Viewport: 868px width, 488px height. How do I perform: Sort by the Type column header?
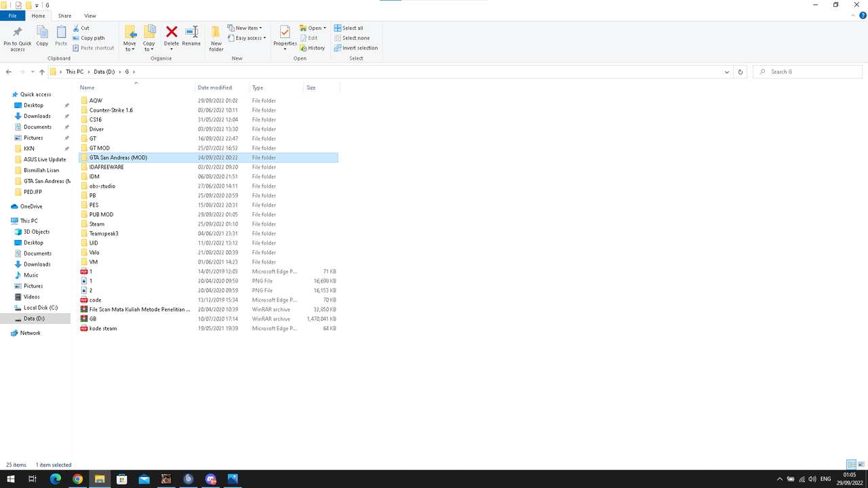pyautogui.click(x=276, y=87)
